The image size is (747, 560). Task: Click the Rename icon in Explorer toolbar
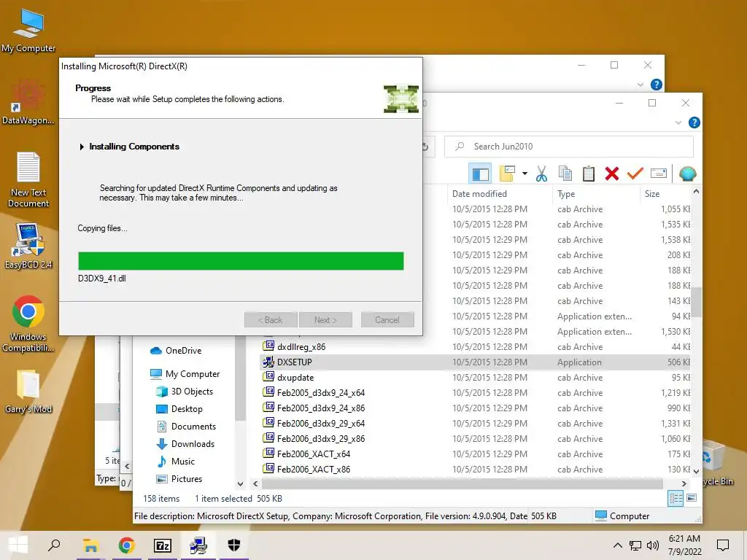pos(659,174)
